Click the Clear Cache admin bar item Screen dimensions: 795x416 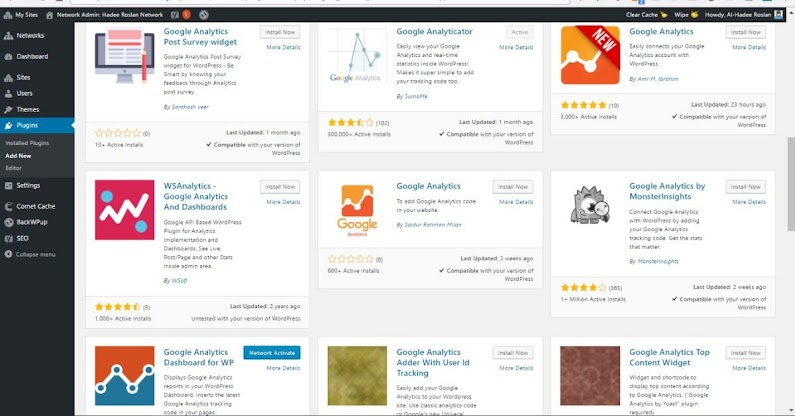646,15
